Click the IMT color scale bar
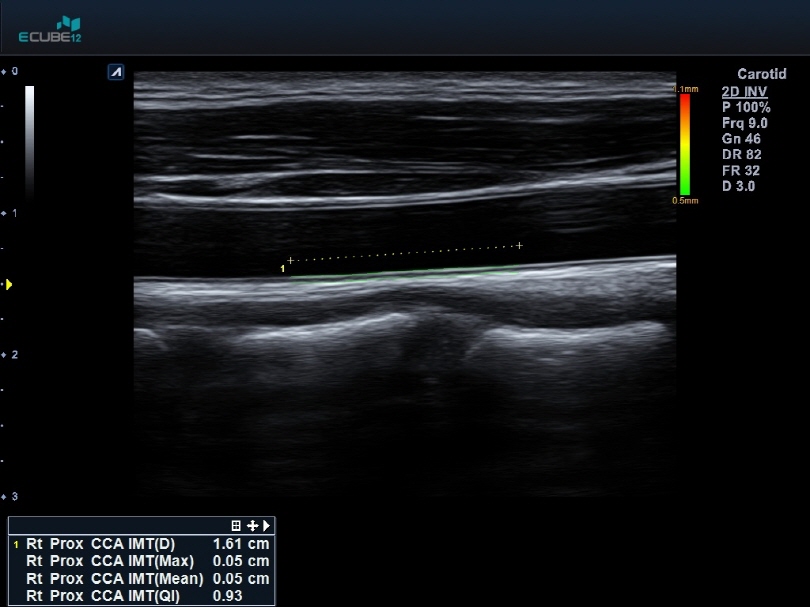The width and height of the screenshot is (810, 607). pyautogui.click(x=685, y=143)
